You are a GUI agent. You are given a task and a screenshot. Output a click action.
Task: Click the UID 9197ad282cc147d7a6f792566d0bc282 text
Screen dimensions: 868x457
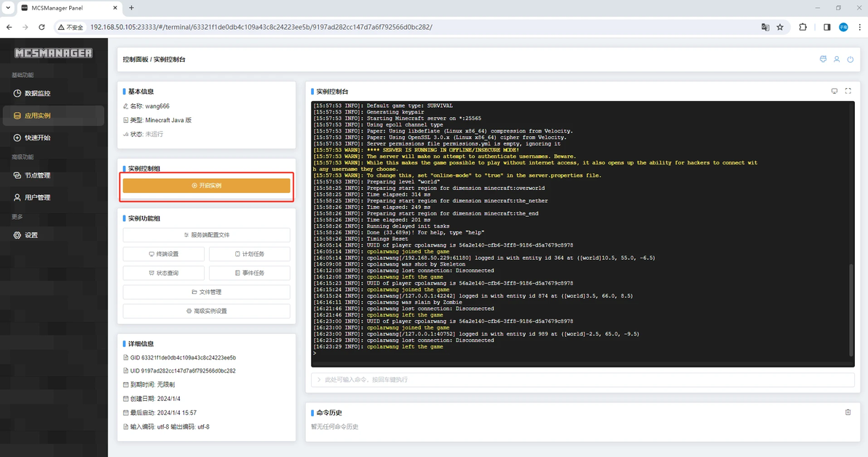point(183,371)
